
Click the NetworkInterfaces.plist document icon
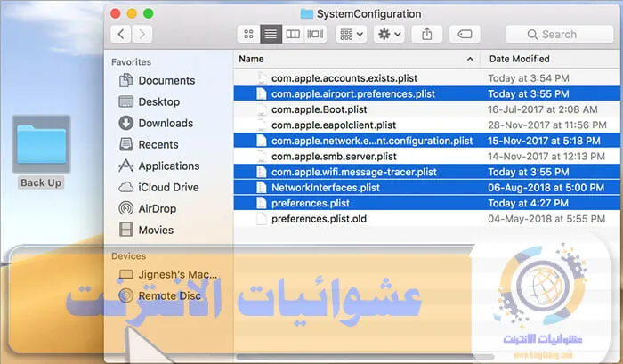[x=261, y=188]
